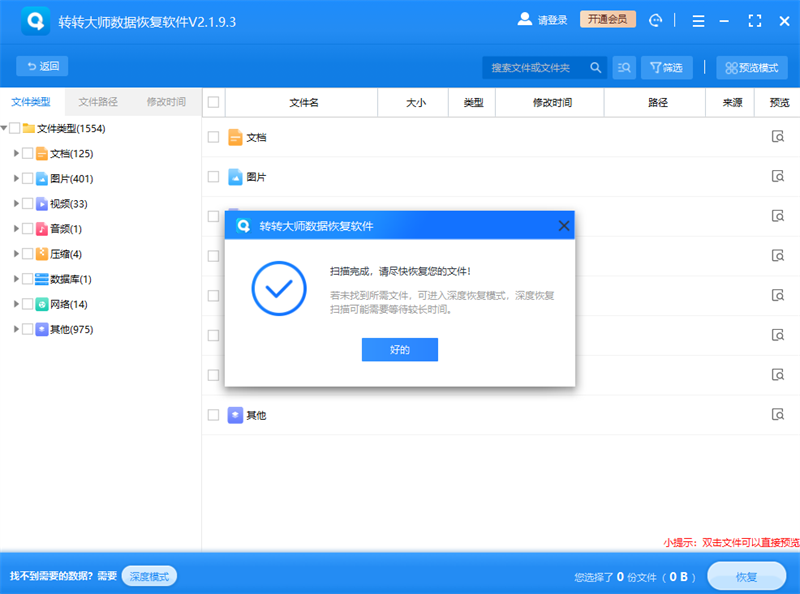
Task: Open the preview magnifier icon on 文档 row
Action: (778, 137)
